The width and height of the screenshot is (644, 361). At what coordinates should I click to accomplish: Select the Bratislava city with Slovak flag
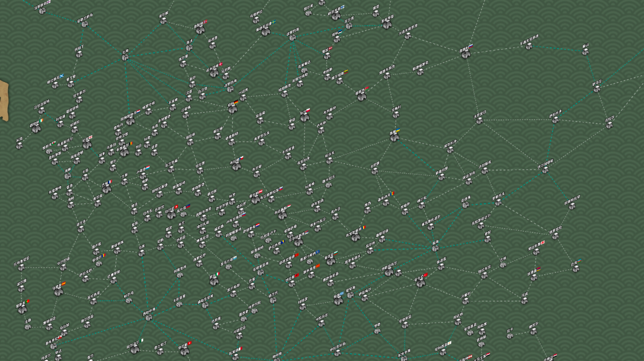(271, 199)
